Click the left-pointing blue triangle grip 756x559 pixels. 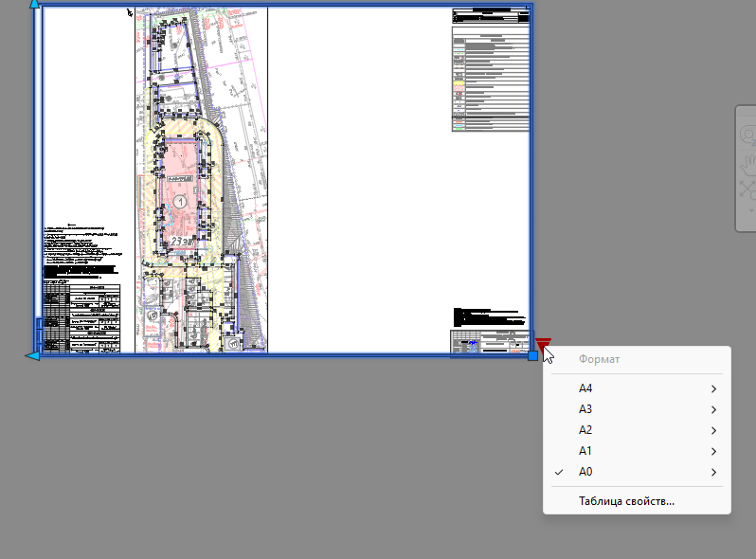(32, 356)
